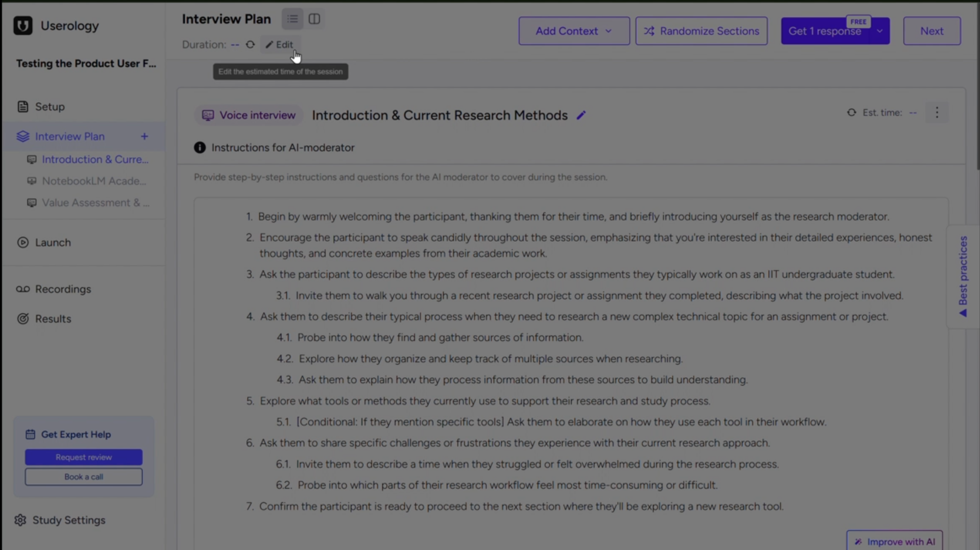Edit the Introduction & Current Research Methods title
Screen dimensions: 980x550
pyautogui.click(x=582, y=115)
